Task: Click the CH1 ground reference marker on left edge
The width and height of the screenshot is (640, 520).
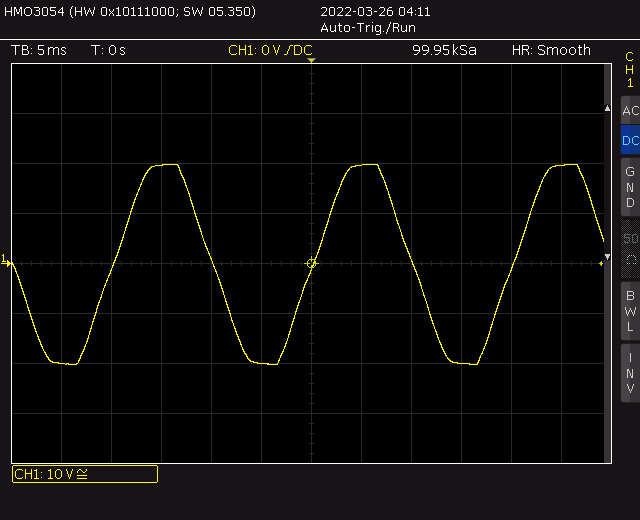Action: point(5,261)
